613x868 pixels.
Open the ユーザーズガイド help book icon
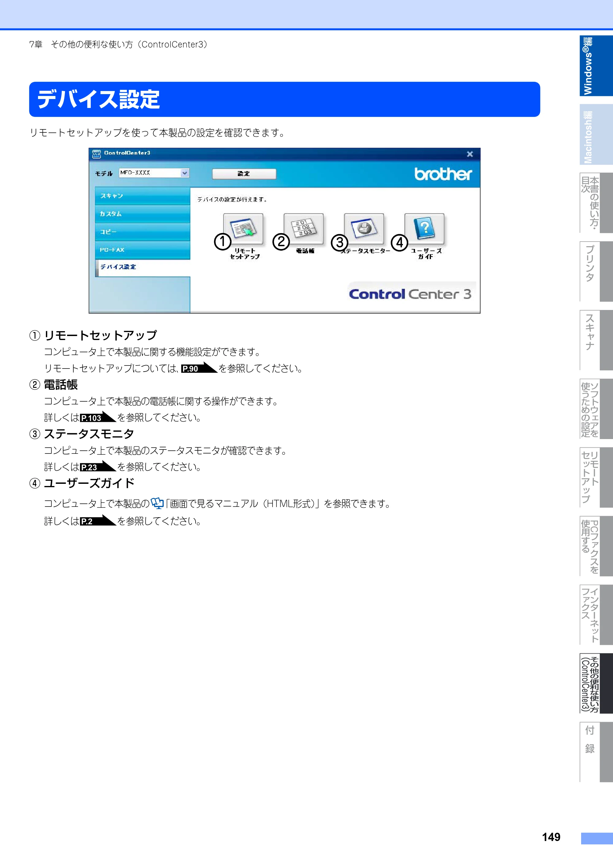coord(425,228)
